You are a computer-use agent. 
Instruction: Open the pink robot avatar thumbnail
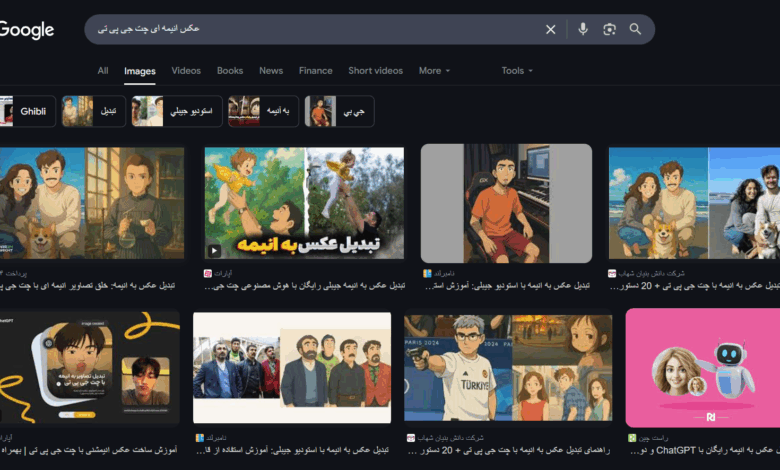pyautogui.click(x=702, y=368)
